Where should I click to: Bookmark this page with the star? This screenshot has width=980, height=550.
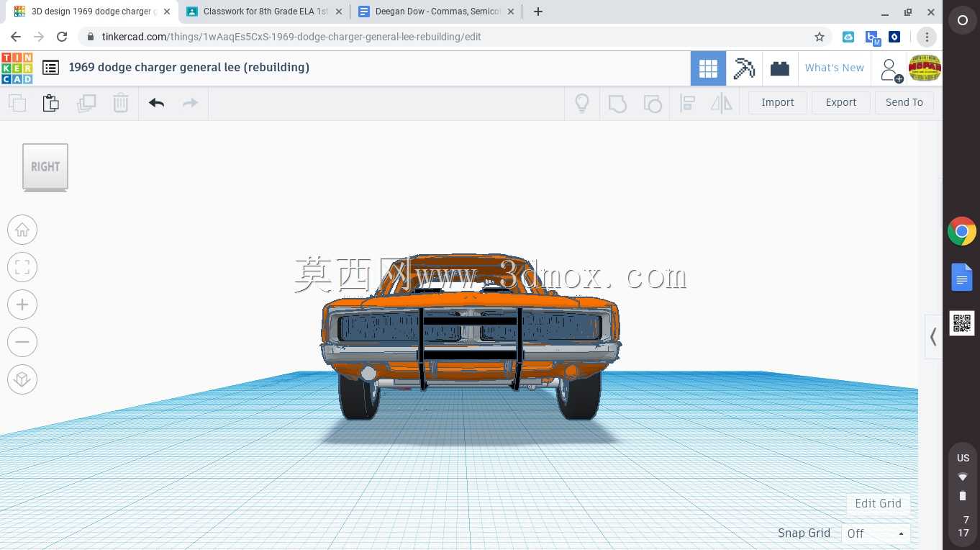(819, 37)
